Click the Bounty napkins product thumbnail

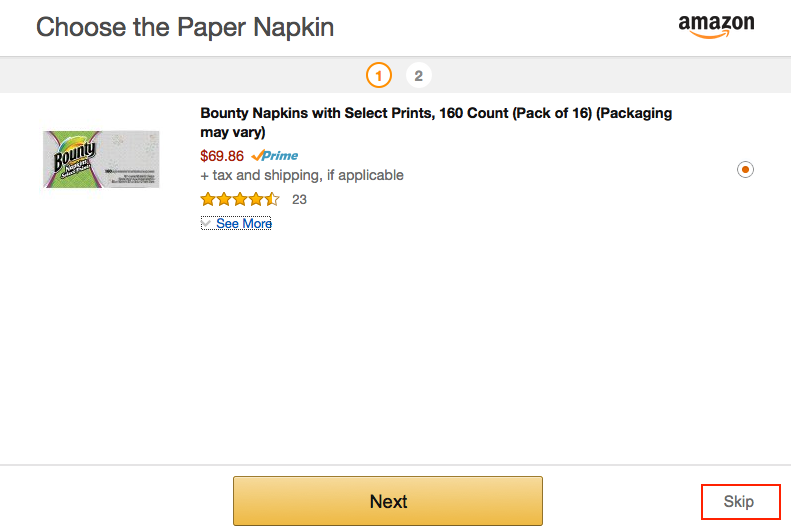click(x=101, y=159)
